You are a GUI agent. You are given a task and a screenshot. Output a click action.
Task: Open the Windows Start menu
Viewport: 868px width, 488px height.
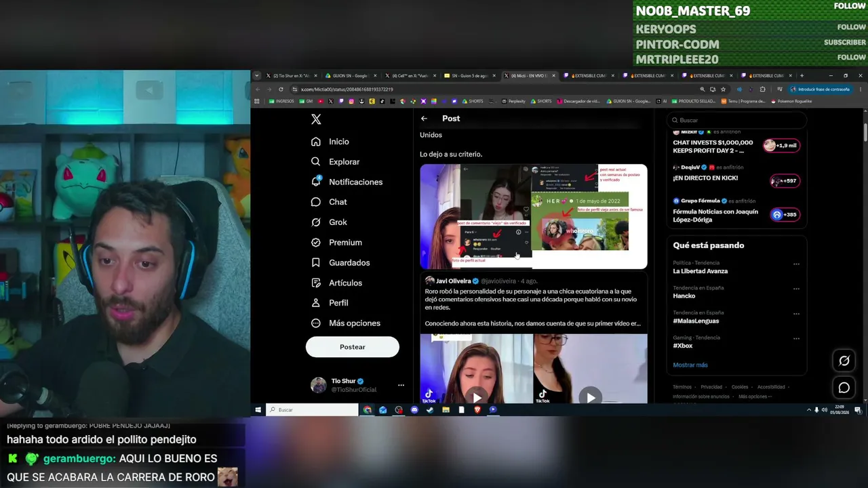pos(258,410)
